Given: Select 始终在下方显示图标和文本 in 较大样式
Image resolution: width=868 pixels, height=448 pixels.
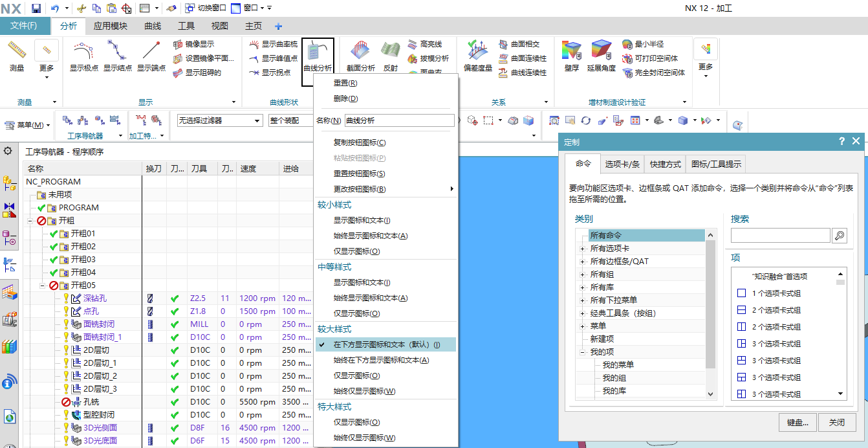Looking at the screenshot, I should 385,360.
